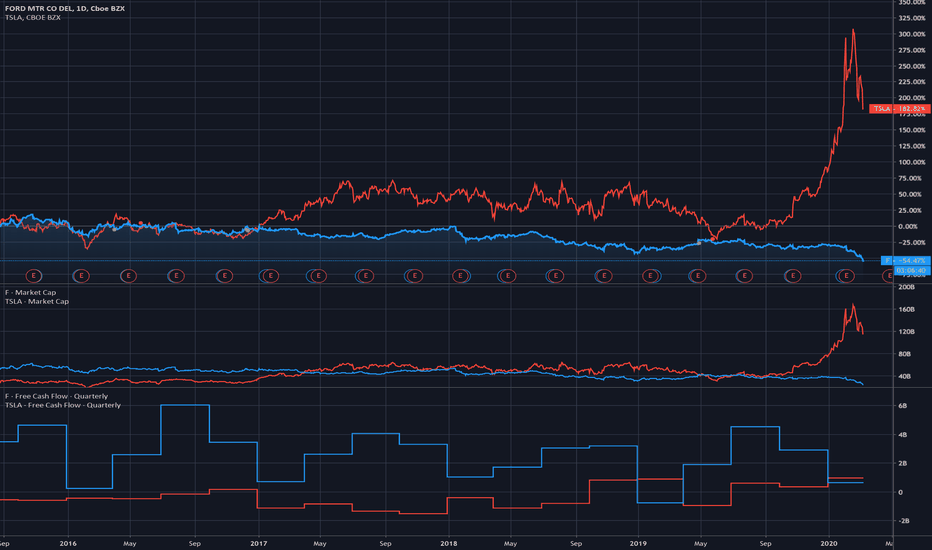Click the earnings E marker for October 2019
The height and width of the screenshot is (550, 932).
point(793,276)
